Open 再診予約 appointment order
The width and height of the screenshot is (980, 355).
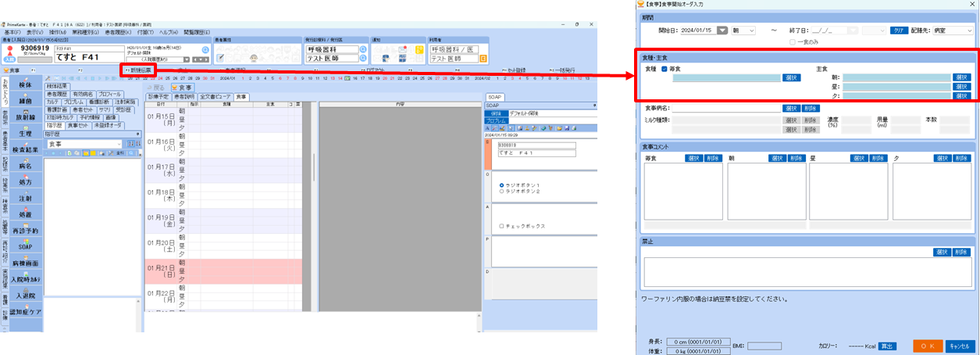pos(25,231)
